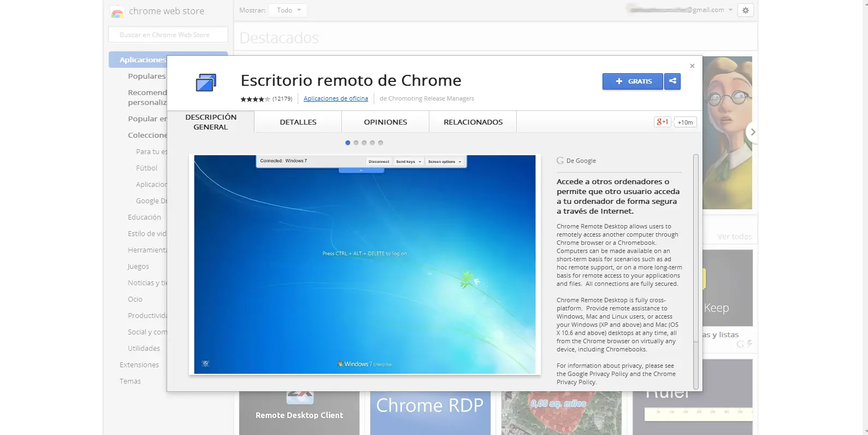The height and width of the screenshot is (435, 868).
Task: Close the app details dialog
Action: pos(692,66)
